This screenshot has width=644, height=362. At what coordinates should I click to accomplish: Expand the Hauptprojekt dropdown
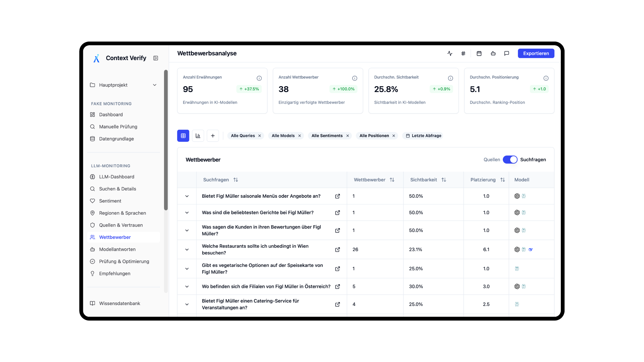tap(155, 85)
